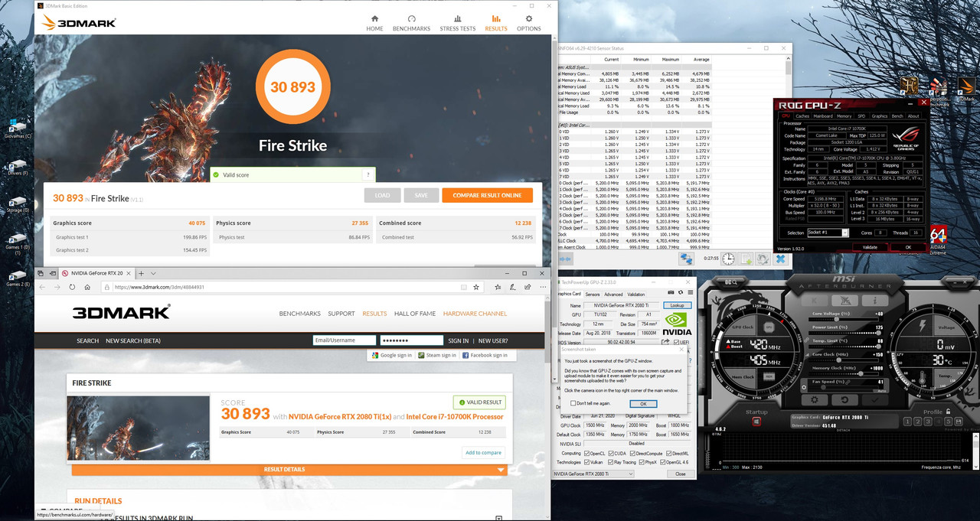
Task: Click the Afterburner reset button
Action: click(x=844, y=400)
